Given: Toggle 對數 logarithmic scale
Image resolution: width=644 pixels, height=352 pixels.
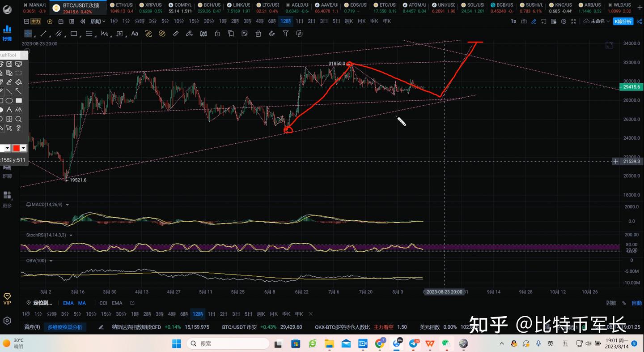Looking at the screenshot, I should pos(611,303).
